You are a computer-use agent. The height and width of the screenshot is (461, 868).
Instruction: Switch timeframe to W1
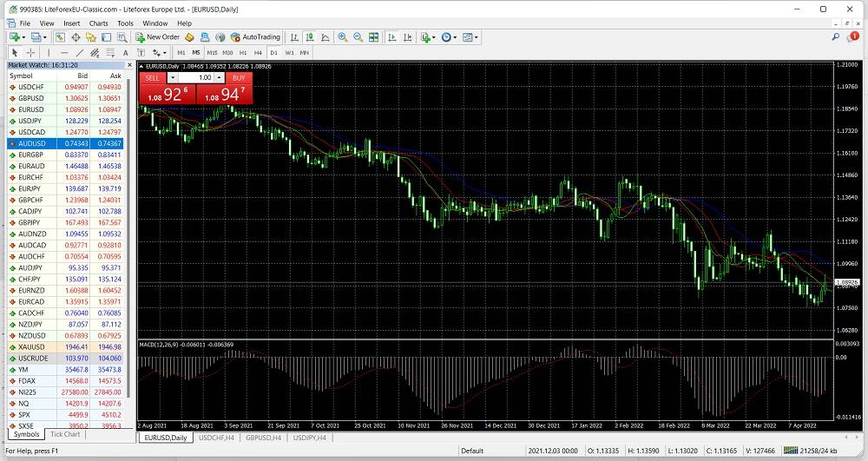(289, 53)
